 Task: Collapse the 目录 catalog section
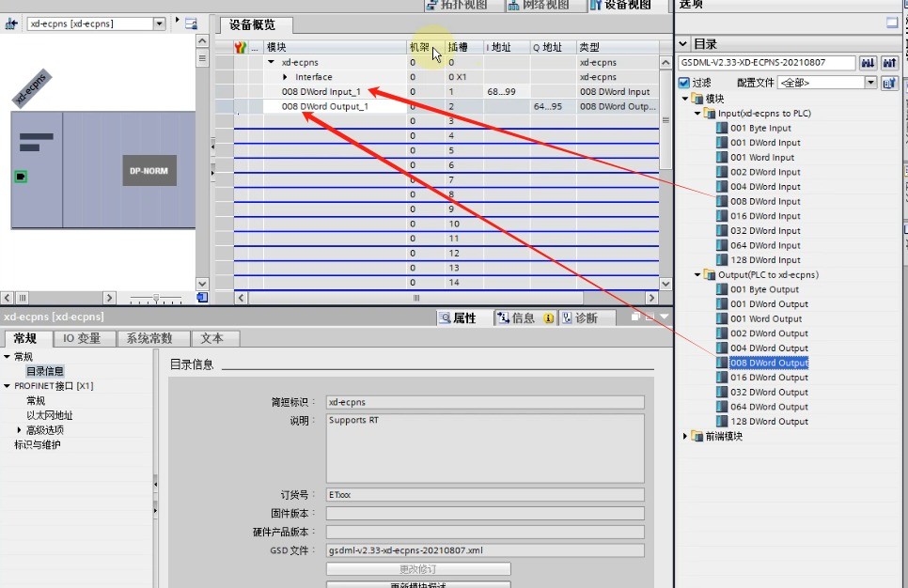[682, 44]
